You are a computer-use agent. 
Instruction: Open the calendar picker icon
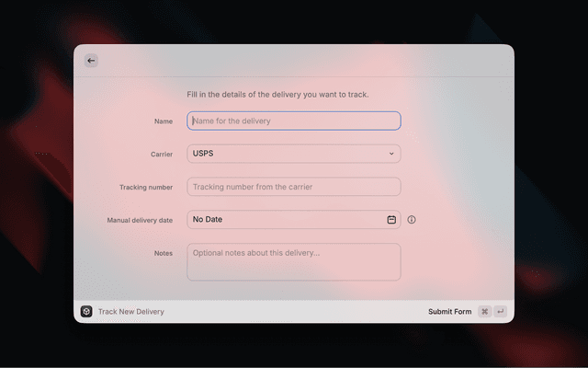[391, 220]
